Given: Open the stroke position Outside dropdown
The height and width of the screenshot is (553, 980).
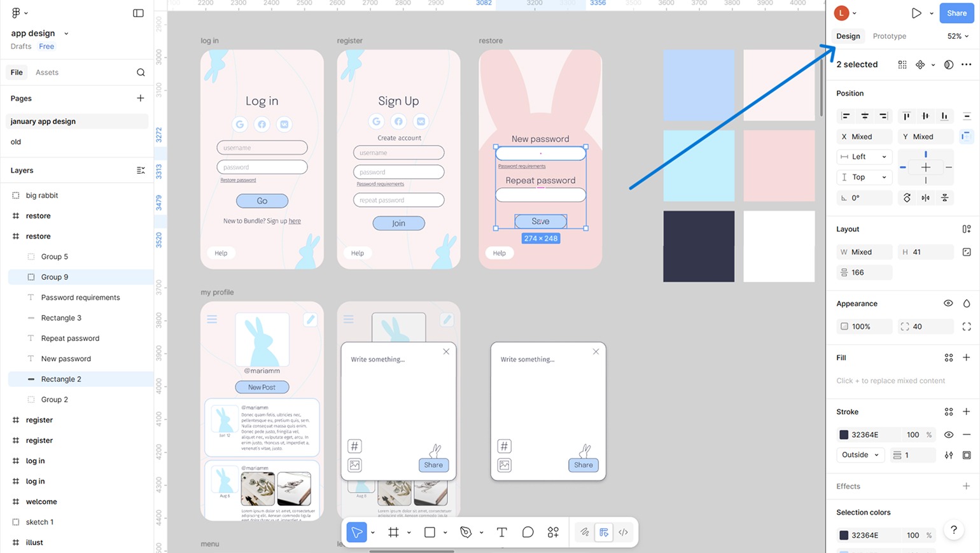Looking at the screenshot, I should [860, 455].
